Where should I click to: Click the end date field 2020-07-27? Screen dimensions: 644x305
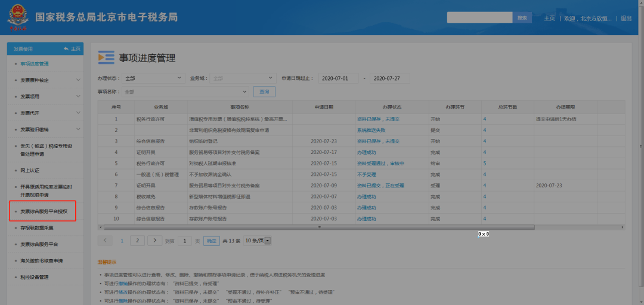(390, 78)
